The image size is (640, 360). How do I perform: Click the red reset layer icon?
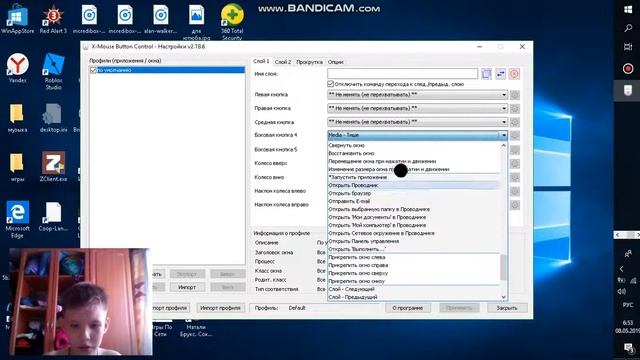click(x=514, y=74)
